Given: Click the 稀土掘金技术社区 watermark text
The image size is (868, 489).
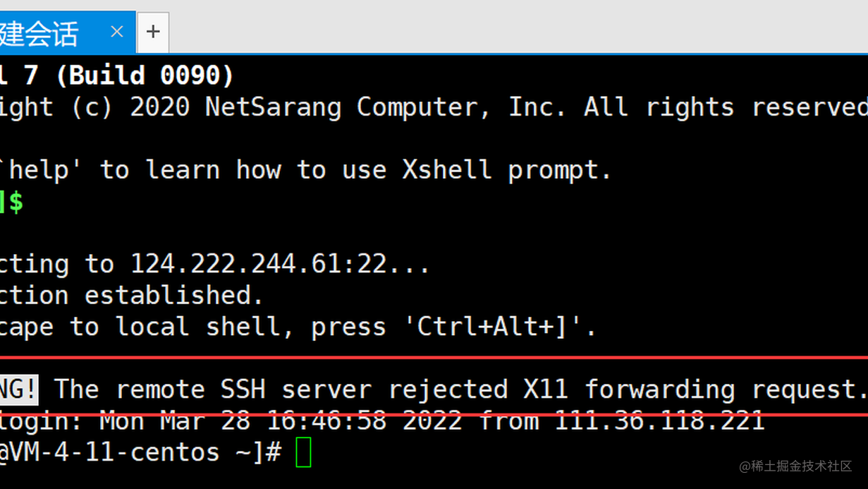Looking at the screenshot, I should pos(797,467).
